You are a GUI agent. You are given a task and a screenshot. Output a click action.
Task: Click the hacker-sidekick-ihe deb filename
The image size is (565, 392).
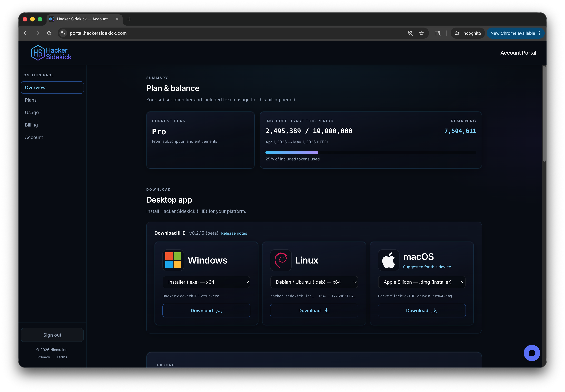pos(314,296)
